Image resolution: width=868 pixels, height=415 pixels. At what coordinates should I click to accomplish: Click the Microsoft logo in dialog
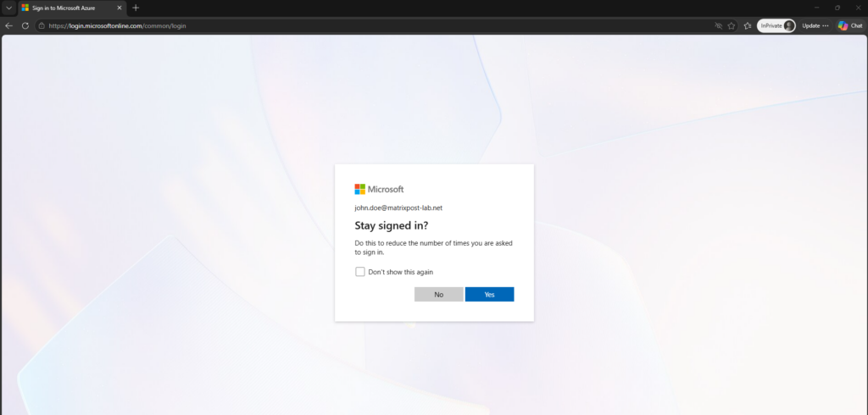[x=379, y=189]
